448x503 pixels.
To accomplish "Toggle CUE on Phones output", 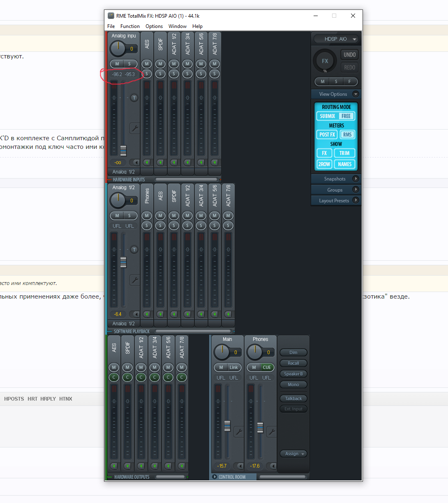I will 267,367.
